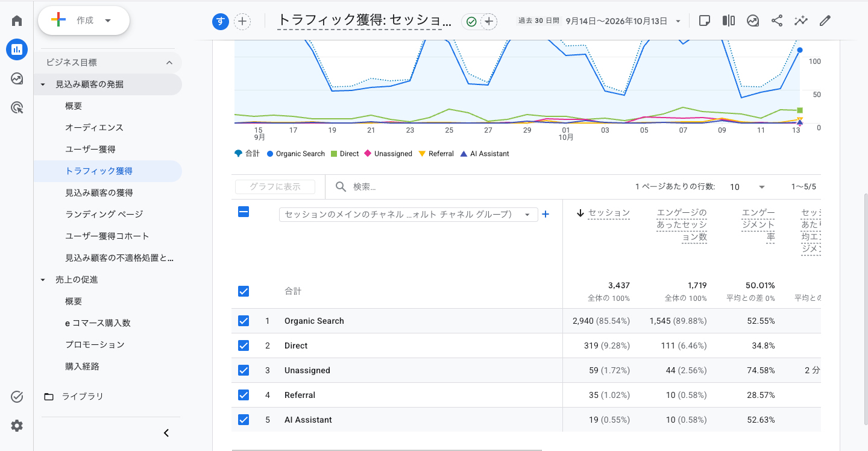Screen dimensions: 868x451
Task: Change rows per page dropdown value 10
Action: 747,187
